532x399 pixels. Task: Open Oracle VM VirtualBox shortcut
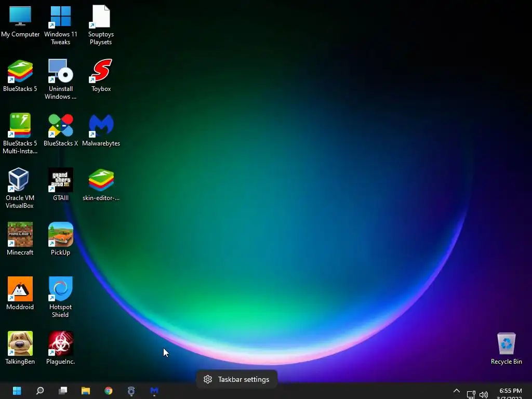click(20, 188)
